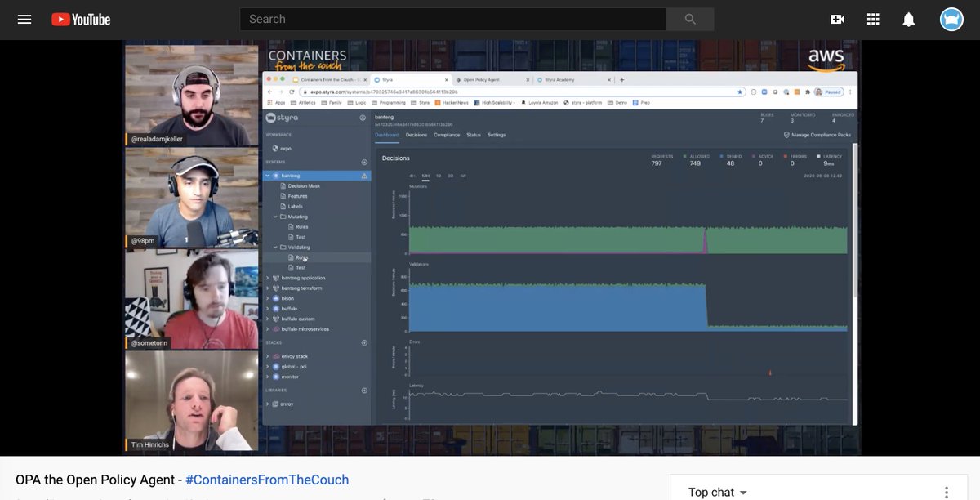Collapse the Validating folder
The image size is (980, 500).
tap(275, 247)
